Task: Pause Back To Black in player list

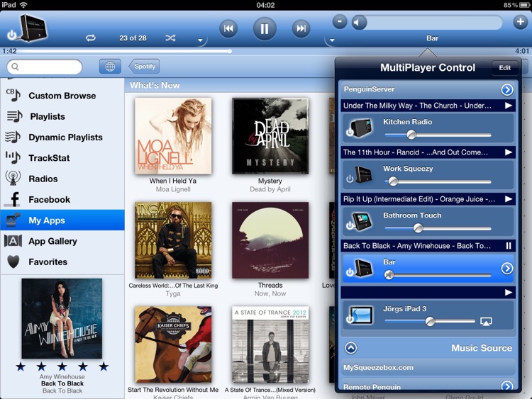Action: [x=509, y=246]
